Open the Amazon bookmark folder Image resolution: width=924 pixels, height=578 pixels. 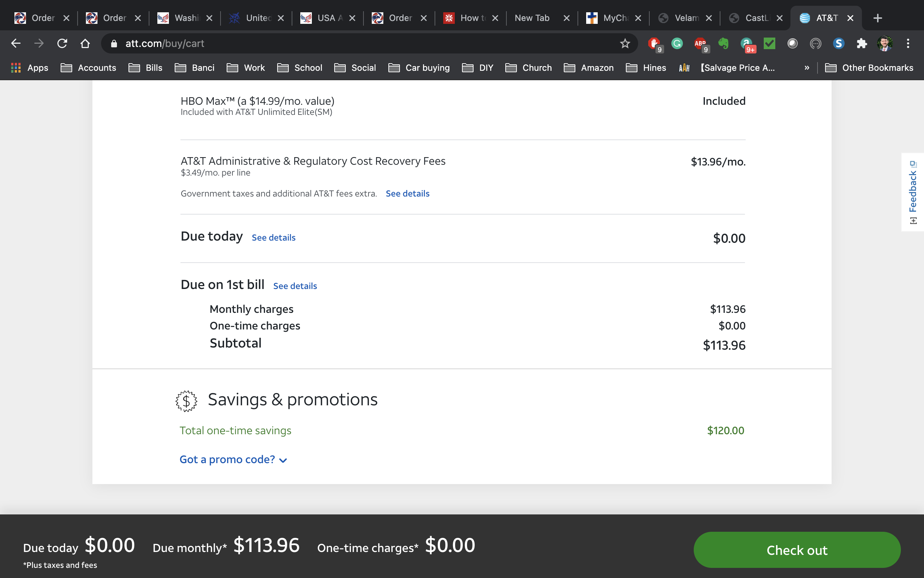[588, 68]
